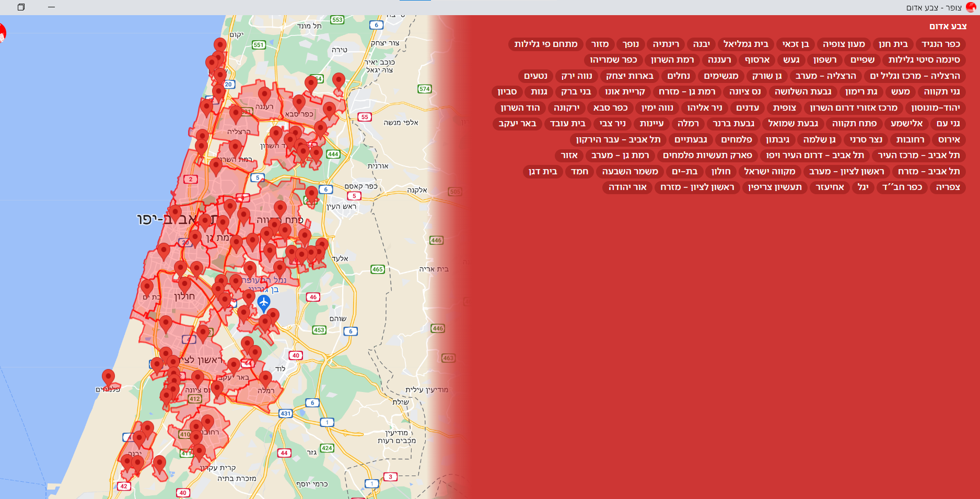Select the map pin above רמלה

(x=265, y=379)
